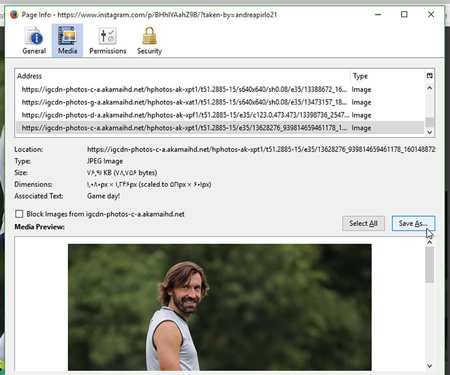Minimize the Page Info window
This screenshot has width=450, height=375.
[x=378, y=15]
